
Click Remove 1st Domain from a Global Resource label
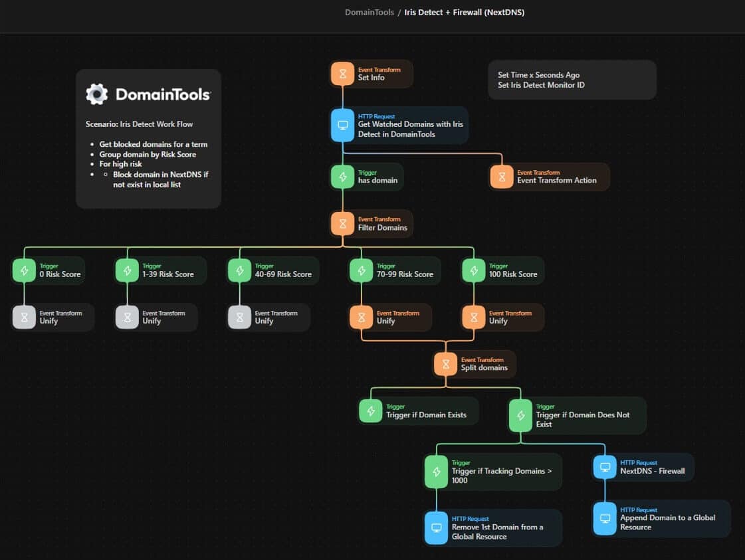point(497,532)
